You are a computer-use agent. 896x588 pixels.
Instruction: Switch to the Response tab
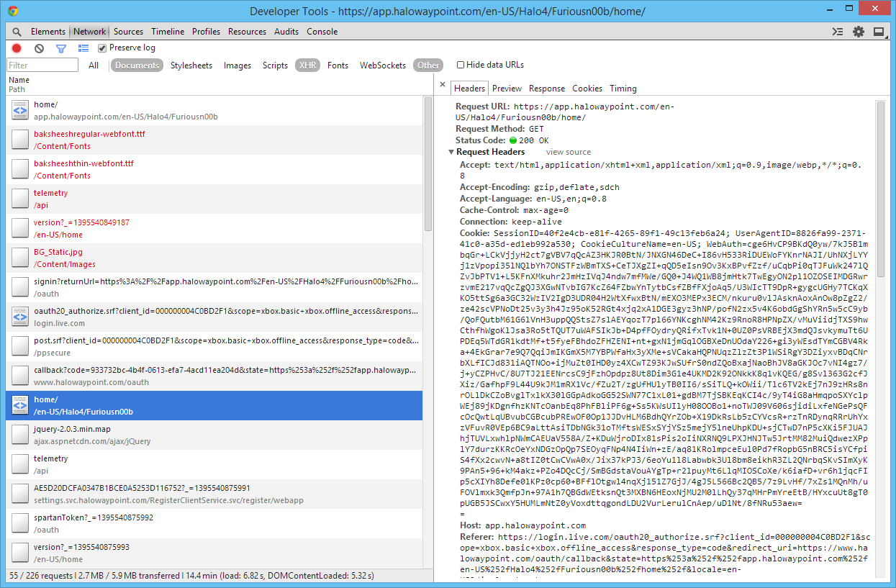(547, 89)
